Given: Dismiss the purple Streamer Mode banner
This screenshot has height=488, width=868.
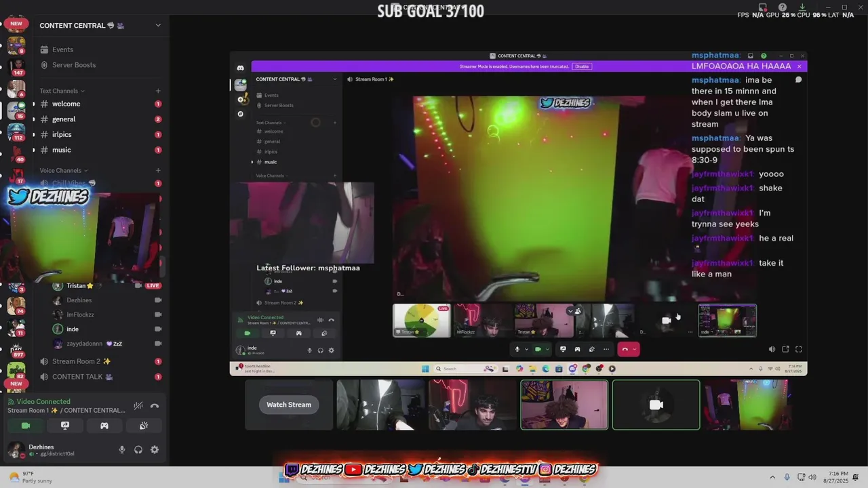Looking at the screenshot, I should point(799,66).
